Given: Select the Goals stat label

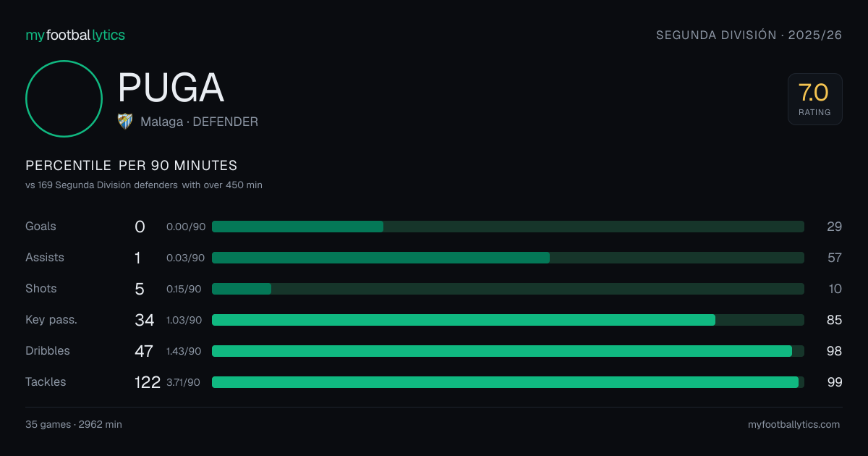Looking at the screenshot, I should [41, 227].
